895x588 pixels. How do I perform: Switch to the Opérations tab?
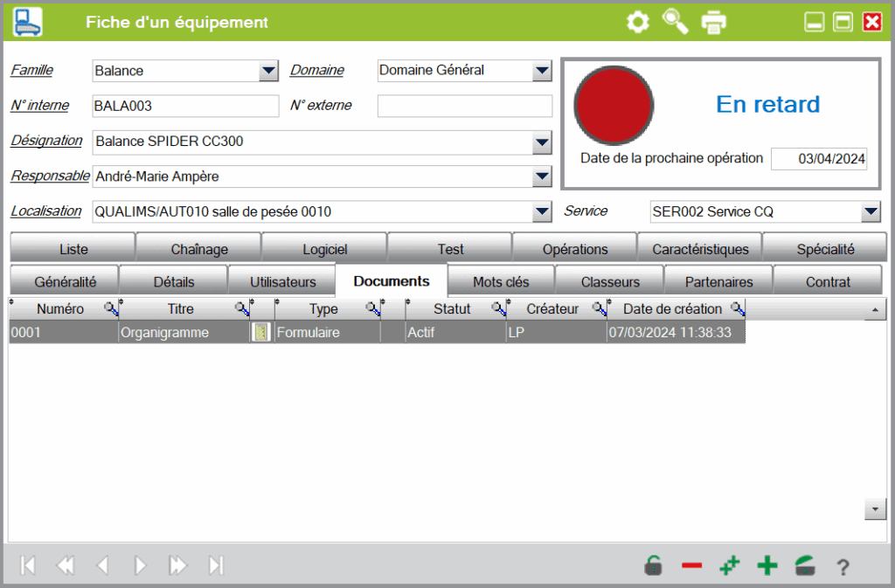pos(574,249)
